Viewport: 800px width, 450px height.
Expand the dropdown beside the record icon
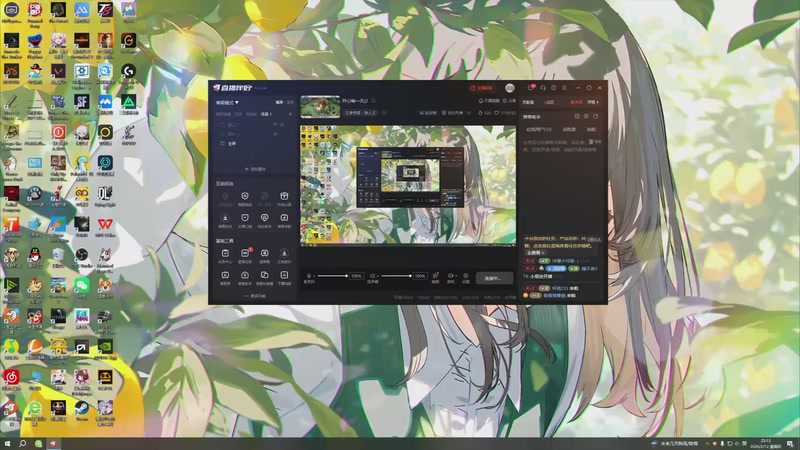[x=456, y=276]
